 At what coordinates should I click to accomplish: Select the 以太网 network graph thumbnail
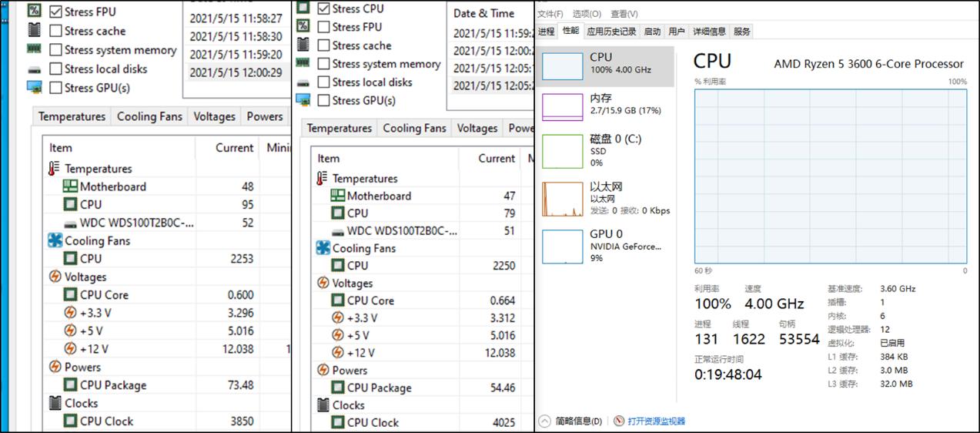[562, 199]
